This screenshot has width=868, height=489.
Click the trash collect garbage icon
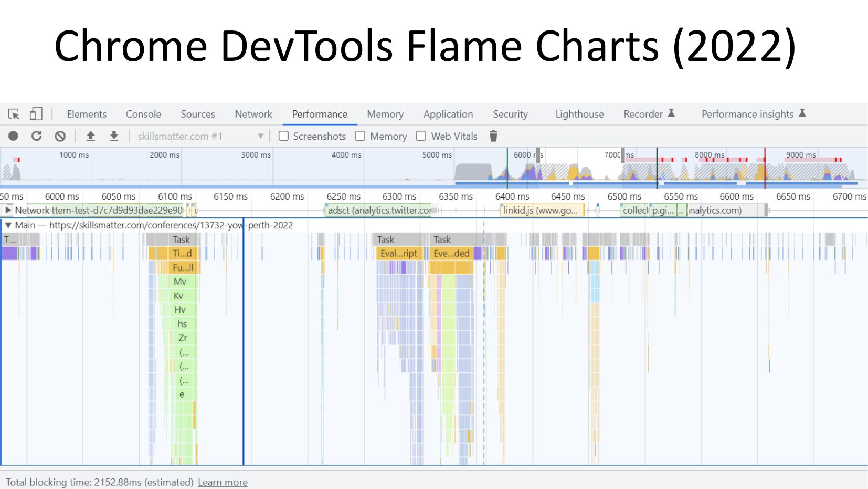coord(493,136)
